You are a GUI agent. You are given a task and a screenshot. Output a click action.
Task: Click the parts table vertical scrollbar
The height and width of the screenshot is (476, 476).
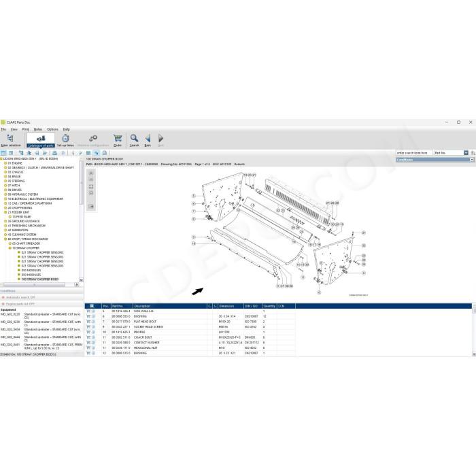[x=474, y=331]
